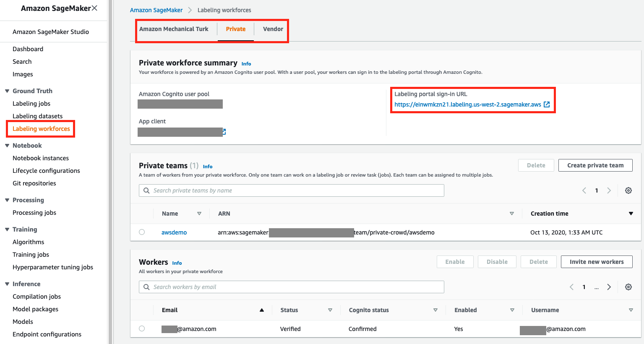Select the amazon.com worker row radio button
This screenshot has width=644, height=344.
pyautogui.click(x=142, y=328)
